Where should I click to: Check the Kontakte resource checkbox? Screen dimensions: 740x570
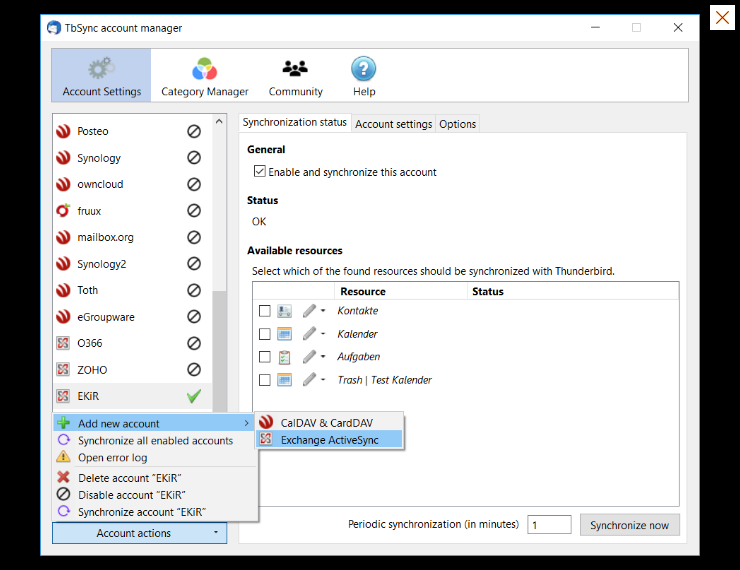(265, 311)
